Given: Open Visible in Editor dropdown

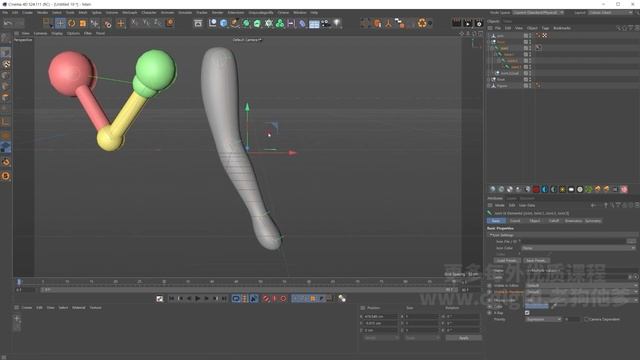Looking at the screenshot, I should tap(581, 286).
